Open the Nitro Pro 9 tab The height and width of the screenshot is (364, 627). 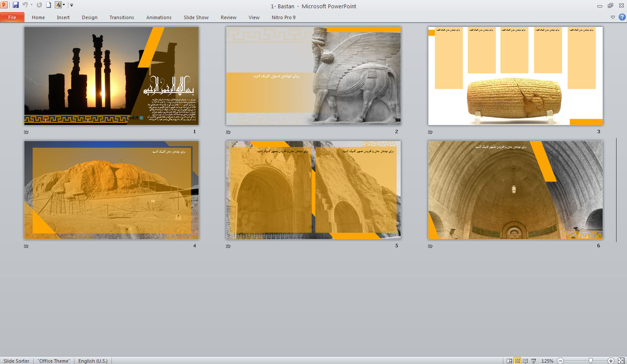point(283,17)
